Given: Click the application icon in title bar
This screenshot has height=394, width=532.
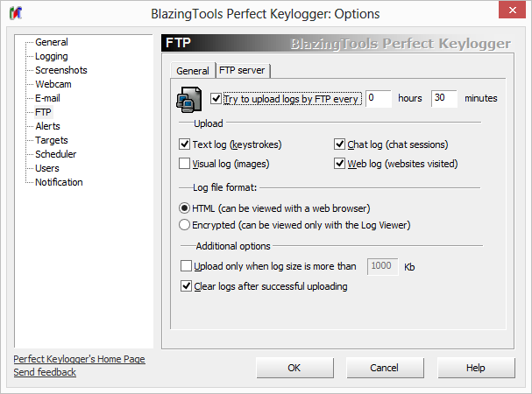Looking at the screenshot, I should [16, 13].
